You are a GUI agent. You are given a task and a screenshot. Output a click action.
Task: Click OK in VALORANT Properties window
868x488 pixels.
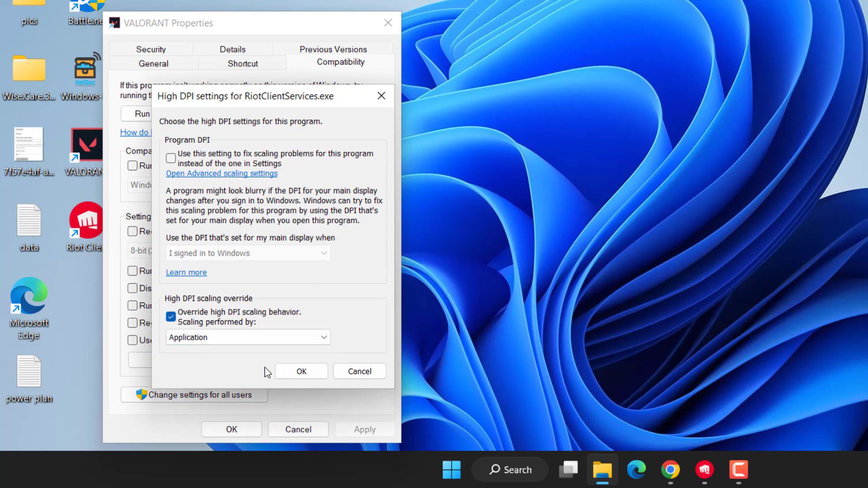tap(231, 430)
